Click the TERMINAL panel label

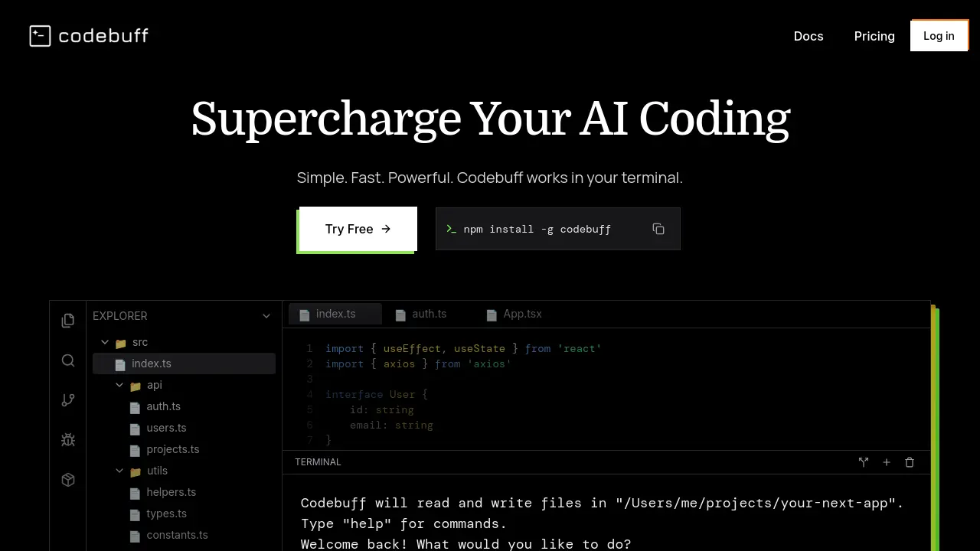[318, 462]
